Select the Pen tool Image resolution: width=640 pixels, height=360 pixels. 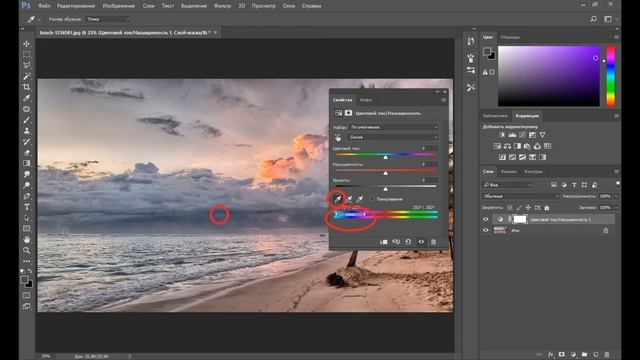[x=27, y=196]
